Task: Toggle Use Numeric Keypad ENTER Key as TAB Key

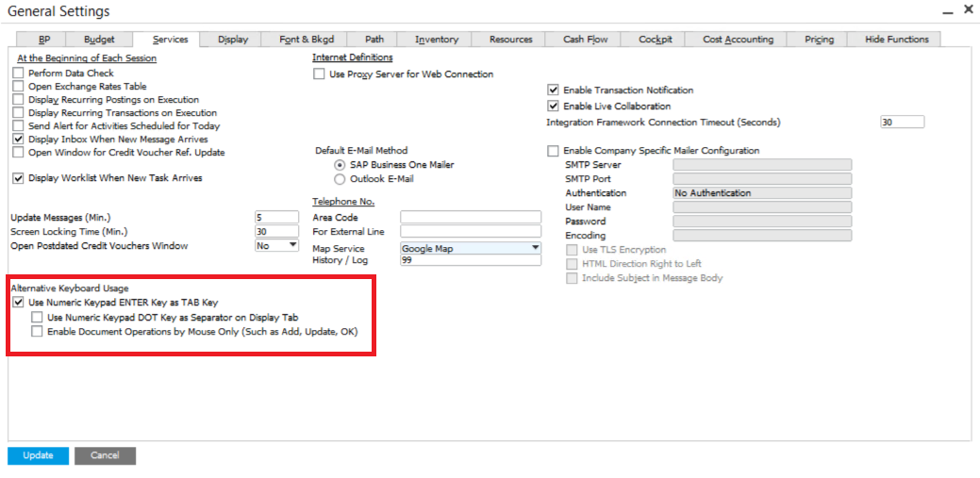Action: coord(18,303)
